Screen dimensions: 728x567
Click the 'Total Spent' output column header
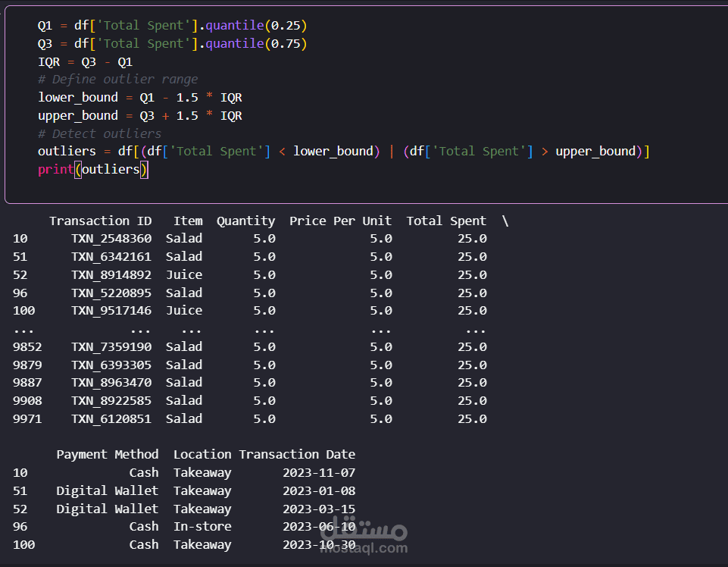[446, 221]
